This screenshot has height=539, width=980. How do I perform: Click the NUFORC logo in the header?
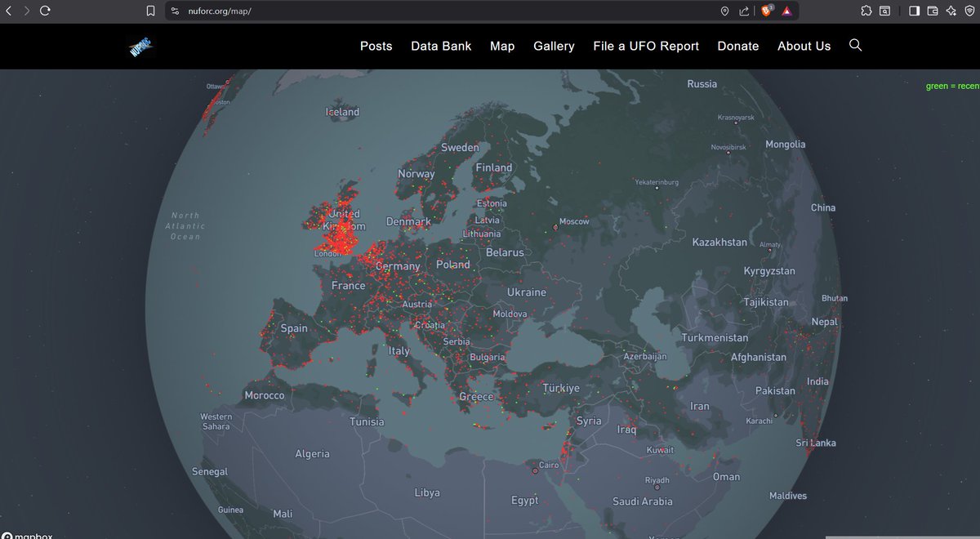[x=141, y=47]
